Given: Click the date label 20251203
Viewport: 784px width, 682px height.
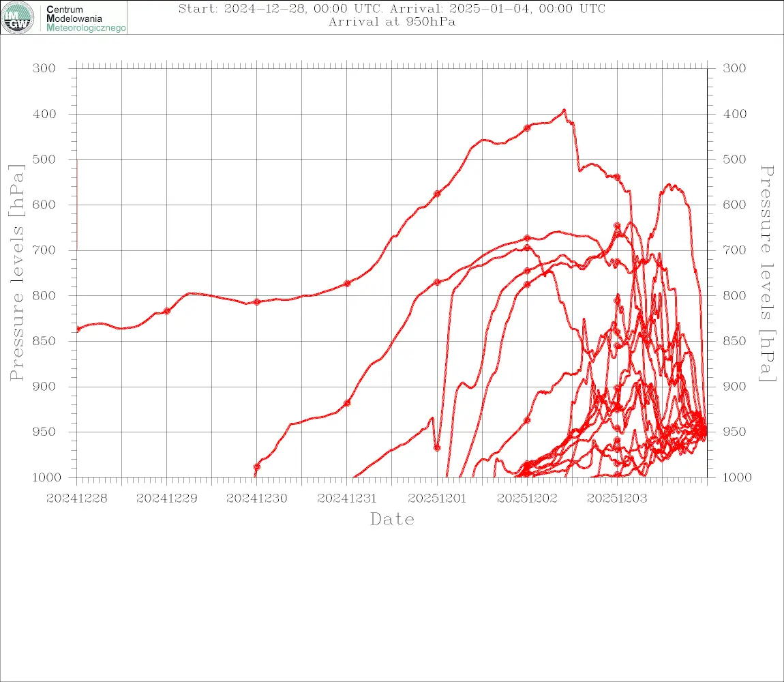Looking at the screenshot, I should (617, 499).
